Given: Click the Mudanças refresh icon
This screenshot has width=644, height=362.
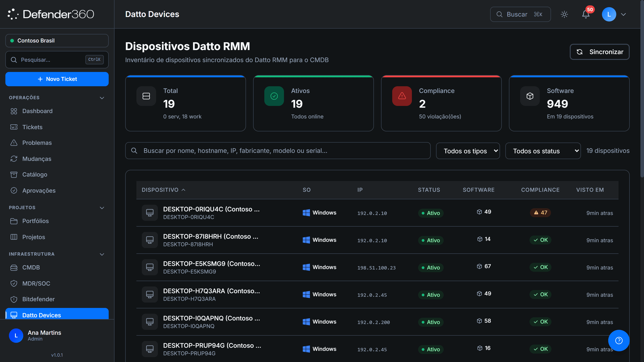Looking at the screenshot, I should (14, 159).
